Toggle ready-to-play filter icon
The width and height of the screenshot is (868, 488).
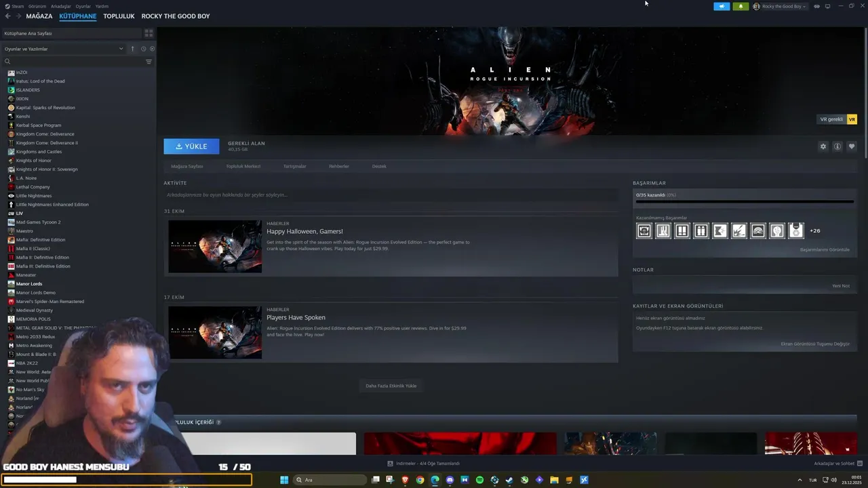(x=152, y=49)
